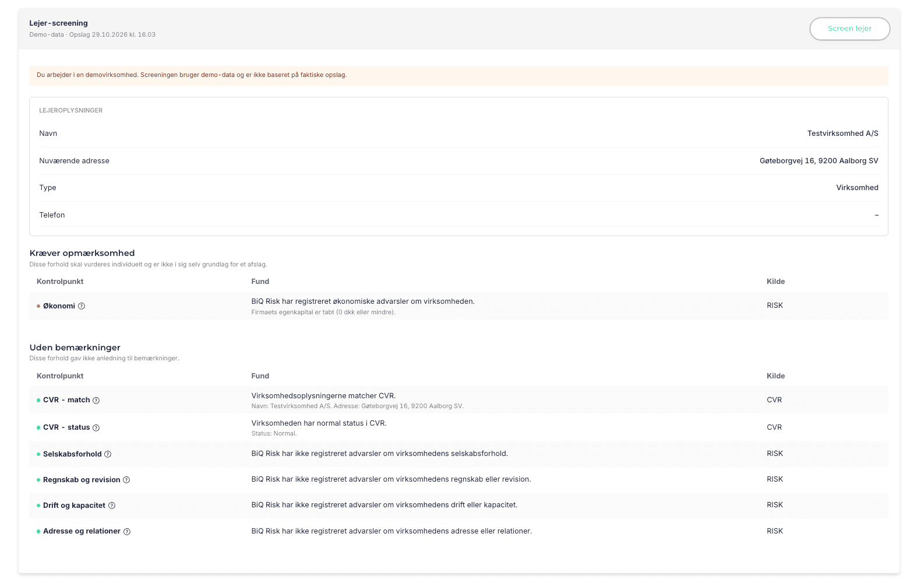Screen dimensions: 924x586
Task: Click the CVR - match row label
Action: (66, 400)
